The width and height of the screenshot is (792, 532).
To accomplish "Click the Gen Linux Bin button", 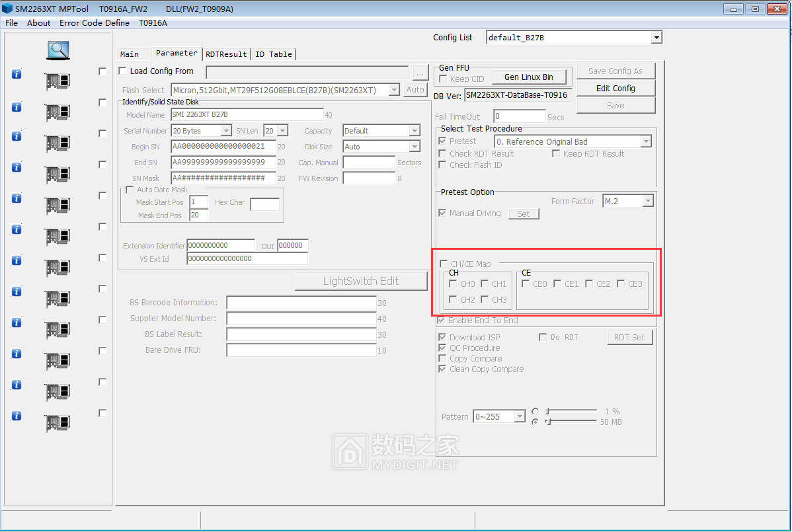I will (528, 77).
